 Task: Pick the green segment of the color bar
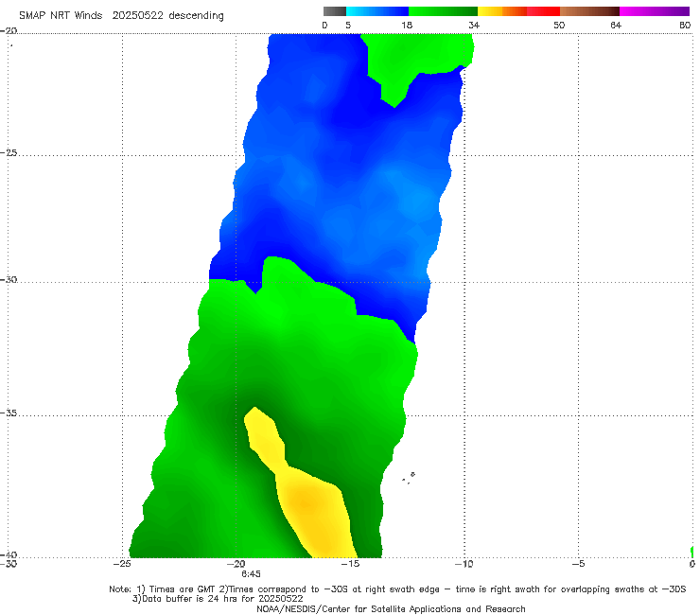(x=443, y=11)
